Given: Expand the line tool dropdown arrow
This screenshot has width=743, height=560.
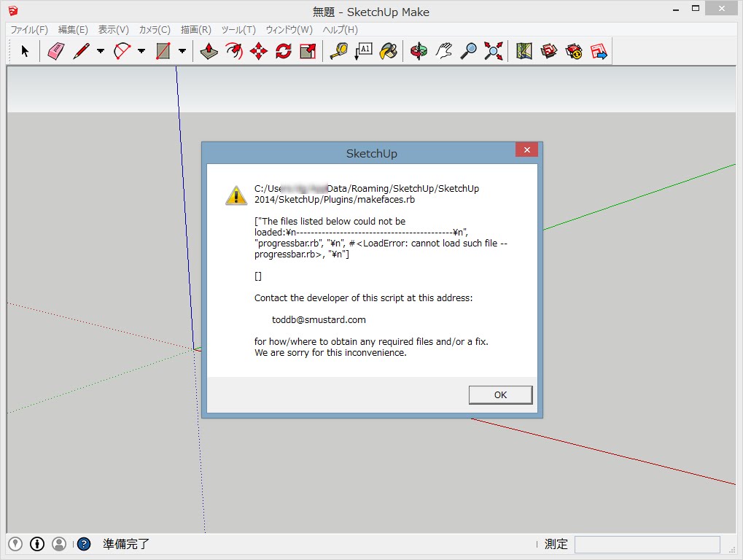Looking at the screenshot, I should click(101, 51).
